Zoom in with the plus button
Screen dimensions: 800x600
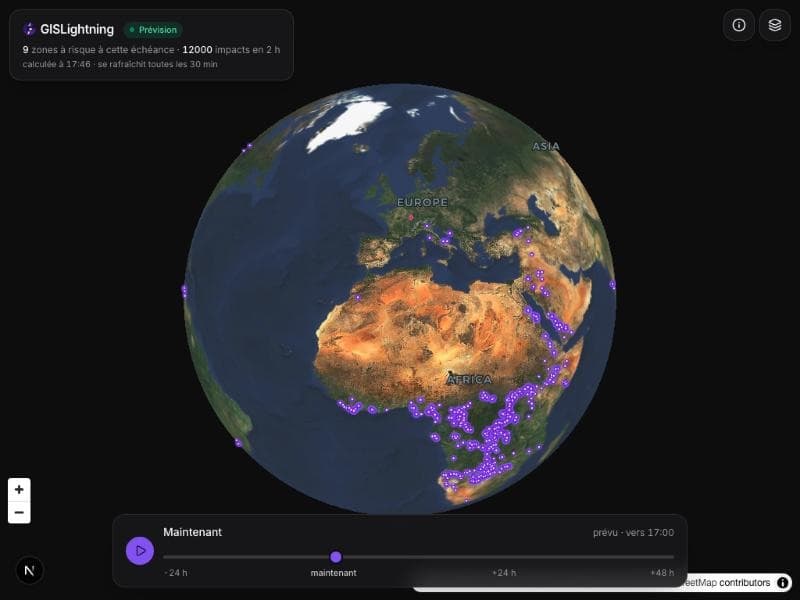point(19,489)
